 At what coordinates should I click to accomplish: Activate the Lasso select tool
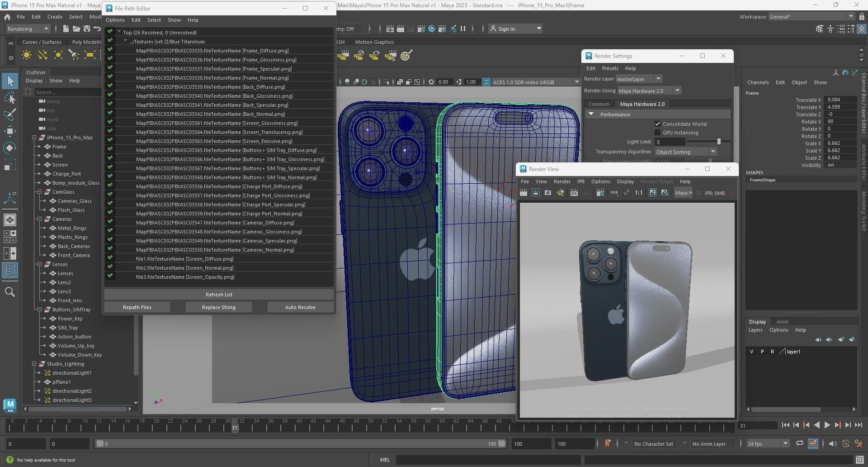click(10, 98)
